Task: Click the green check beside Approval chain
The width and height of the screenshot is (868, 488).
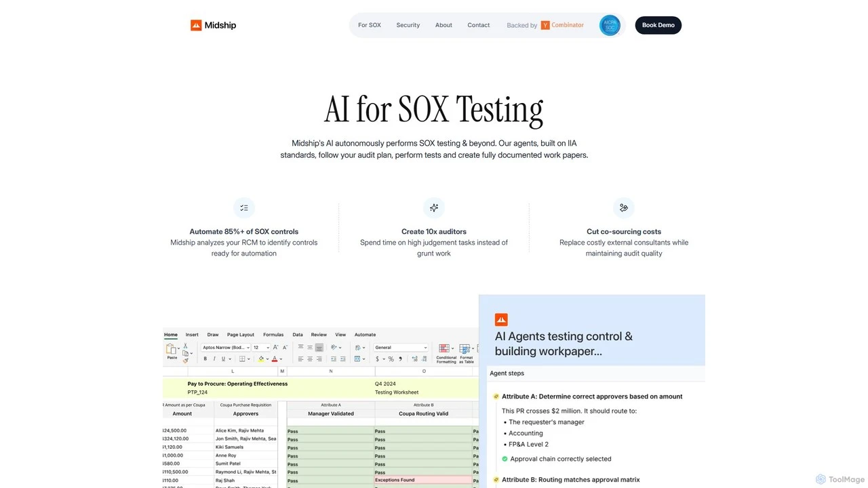Action: point(505,459)
